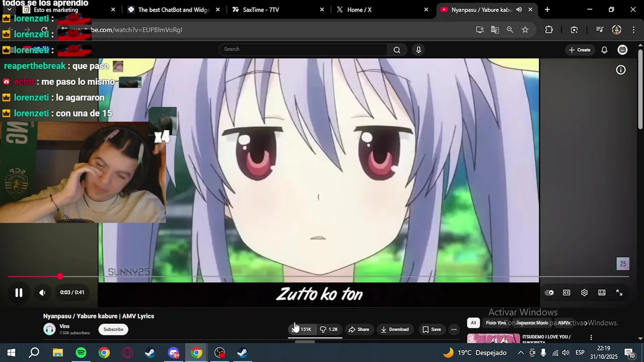Share the Nyanpasu video
Image resolution: width=644 pixels, height=362 pixels.
(359, 329)
